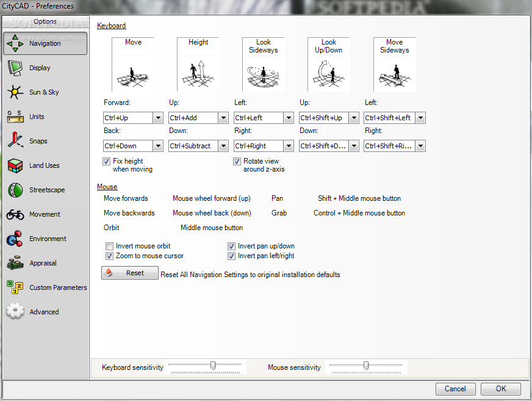Disable Zoom to mouse cursor checkbox

pyautogui.click(x=109, y=256)
